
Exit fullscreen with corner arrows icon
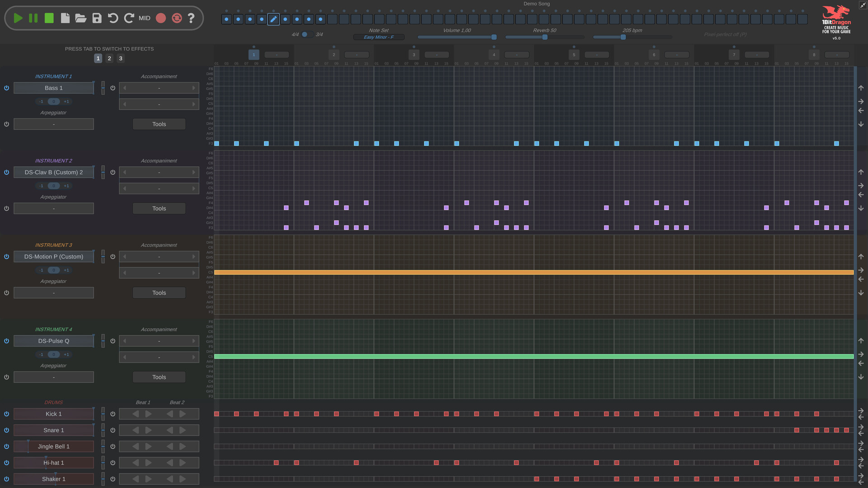point(863,5)
